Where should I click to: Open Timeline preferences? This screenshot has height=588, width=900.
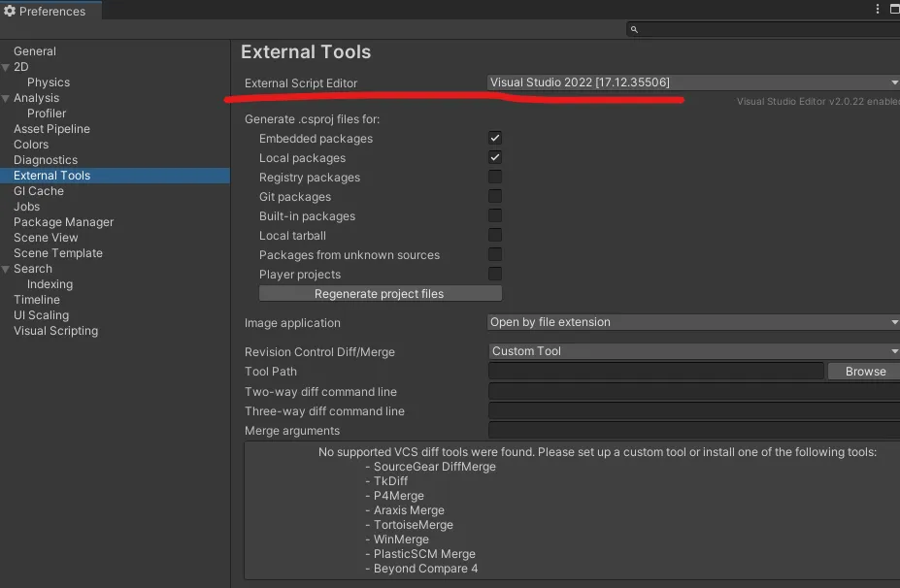[37, 300]
